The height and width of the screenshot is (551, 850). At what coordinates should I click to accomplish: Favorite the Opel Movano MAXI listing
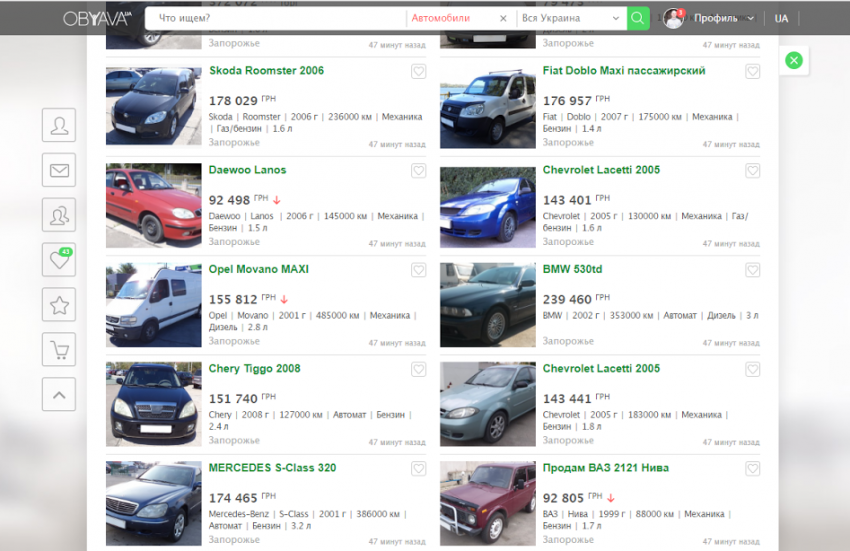tap(418, 270)
